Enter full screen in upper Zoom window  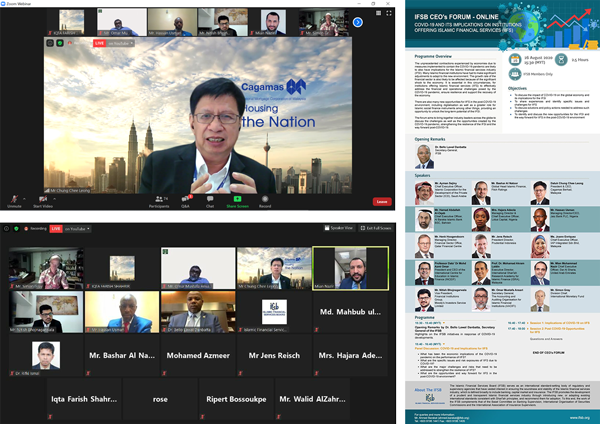pyautogui.click(x=389, y=13)
